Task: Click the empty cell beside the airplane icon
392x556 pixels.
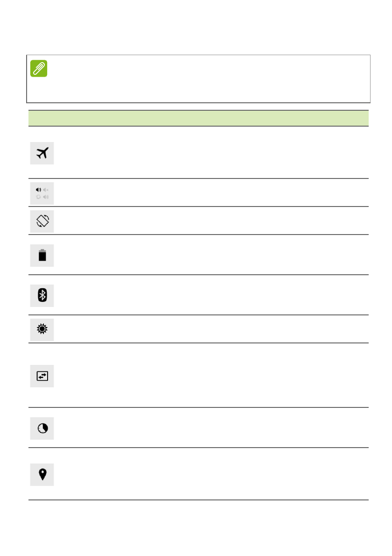Action: tap(210, 153)
